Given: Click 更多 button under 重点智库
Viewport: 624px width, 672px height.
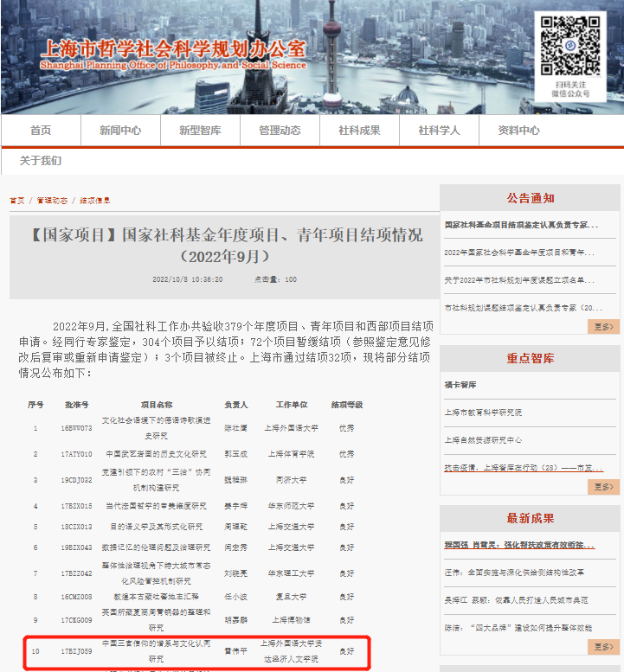Looking at the screenshot, I should pyautogui.click(x=603, y=487).
